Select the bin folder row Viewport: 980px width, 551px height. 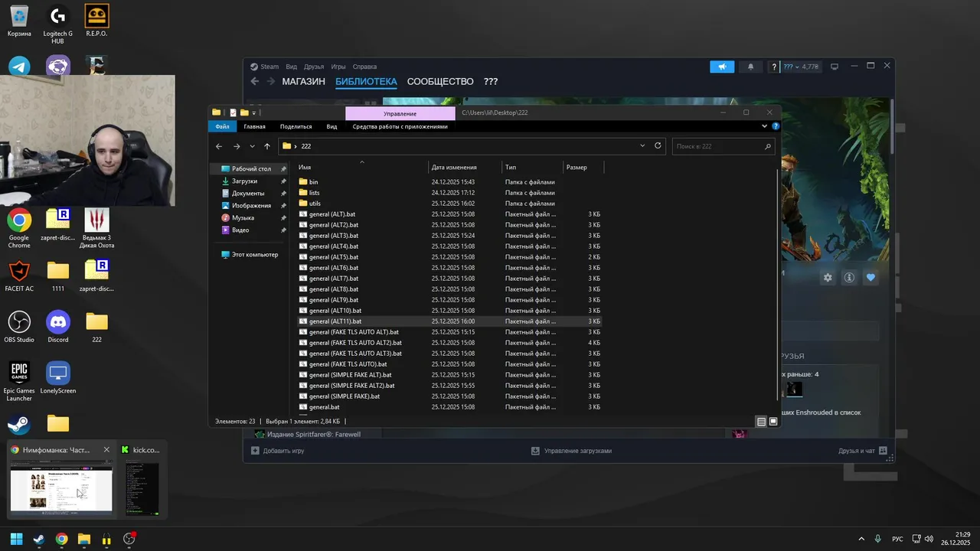(x=449, y=182)
